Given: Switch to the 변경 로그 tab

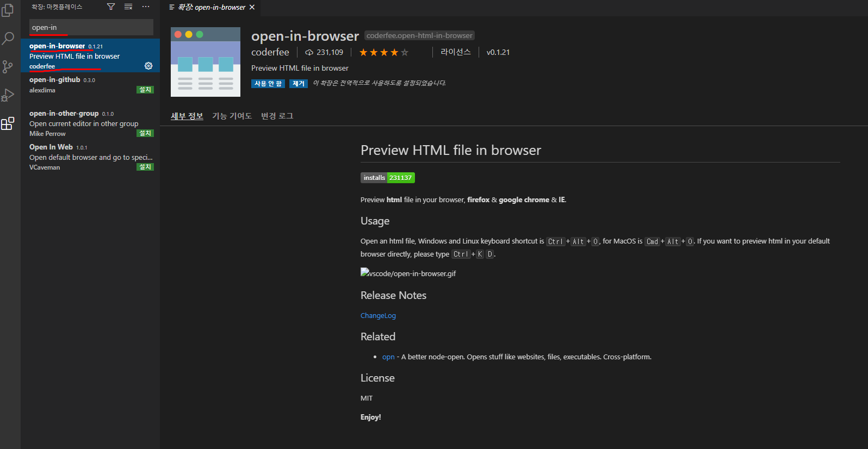Looking at the screenshot, I should click(277, 116).
